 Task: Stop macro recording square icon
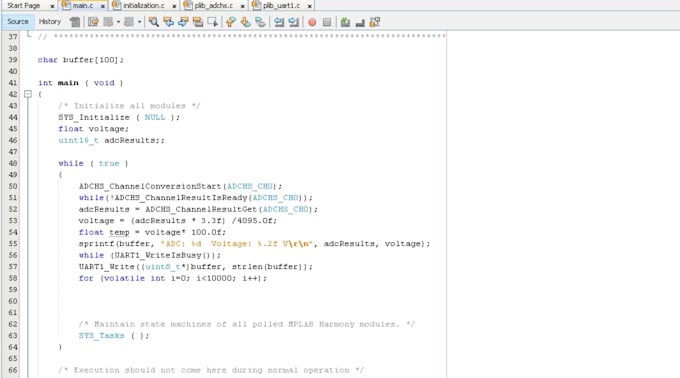click(x=327, y=22)
